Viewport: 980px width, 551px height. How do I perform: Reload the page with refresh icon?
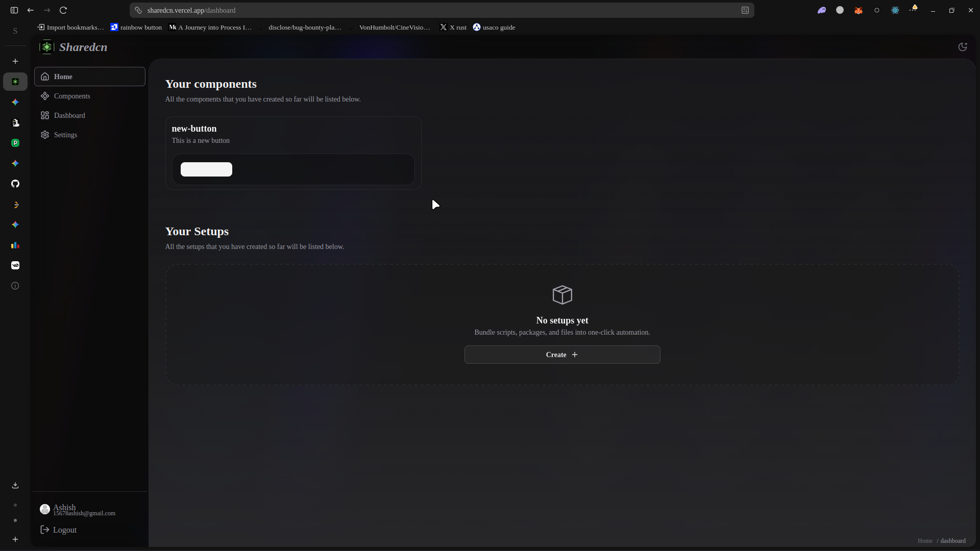(x=63, y=10)
